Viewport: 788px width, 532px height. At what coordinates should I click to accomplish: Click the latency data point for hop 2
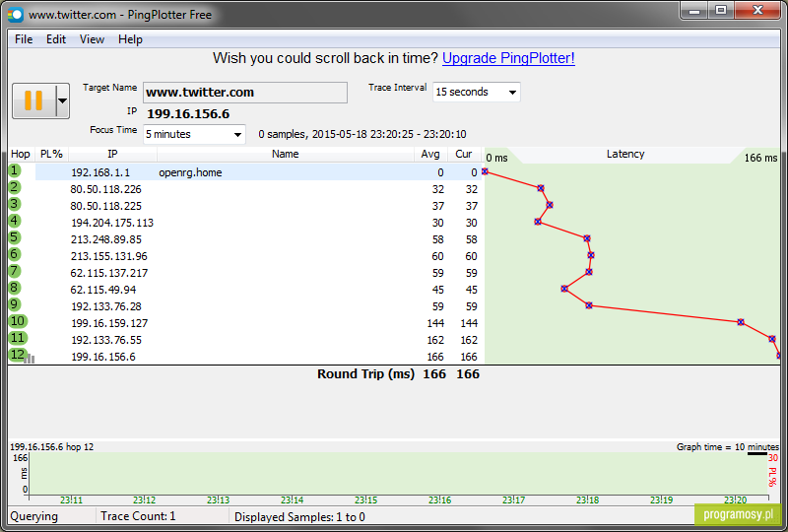coord(541,188)
